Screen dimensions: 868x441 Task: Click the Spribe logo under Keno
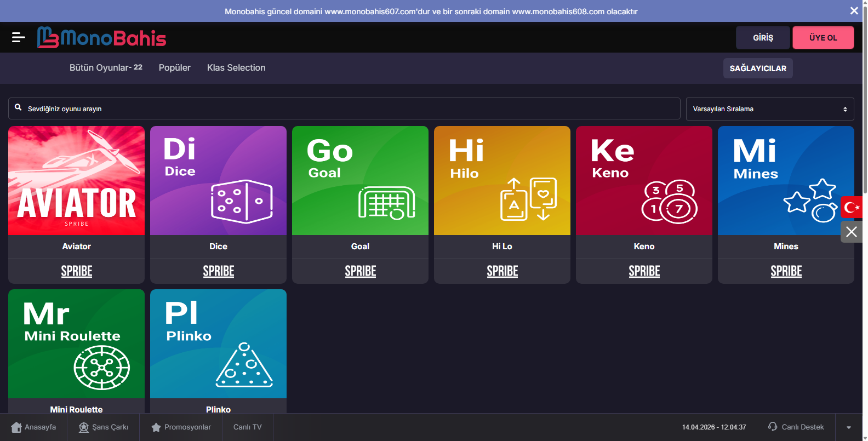point(644,271)
